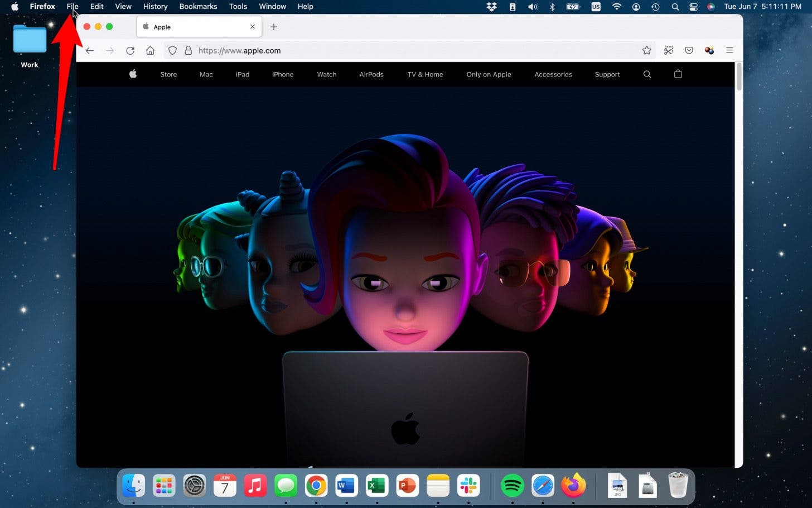Show battery status in menu bar
This screenshot has height=508, width=812.
pyautogui.click(x=573, y=7)
